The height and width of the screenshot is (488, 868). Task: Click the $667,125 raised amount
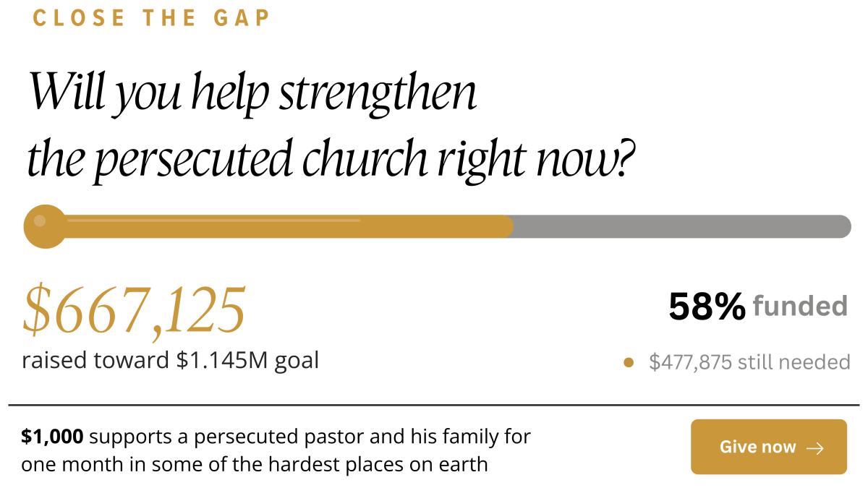(134, 309)
